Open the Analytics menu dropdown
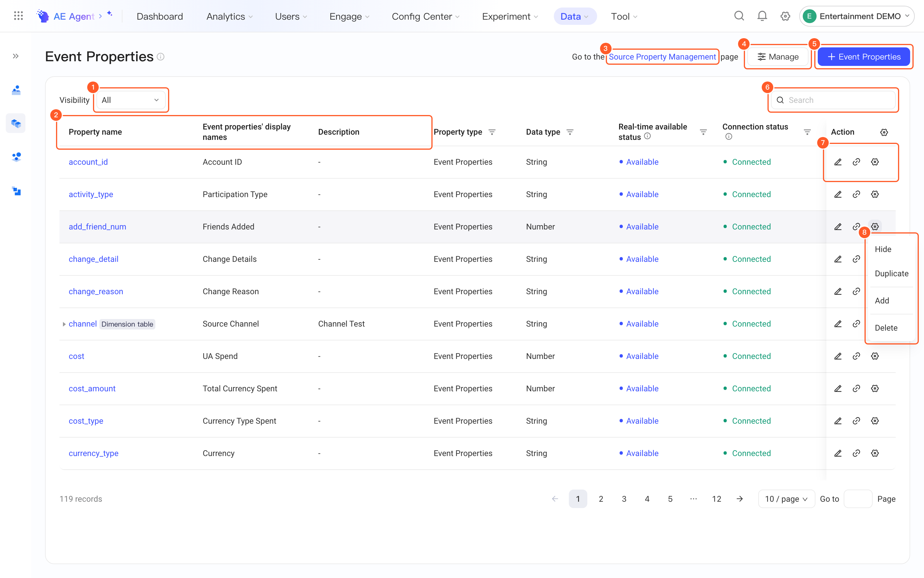 pyautogui.click(x=230, y=16)
